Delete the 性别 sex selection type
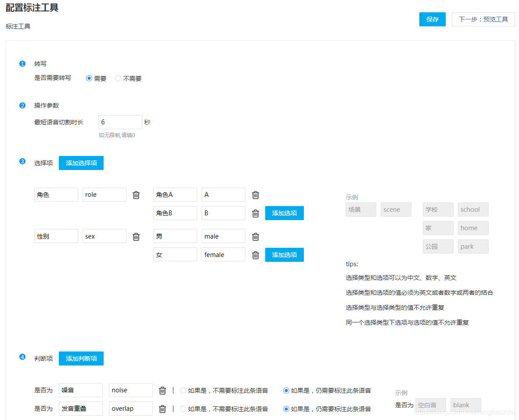The image size is (519, 420). [136, 236]
